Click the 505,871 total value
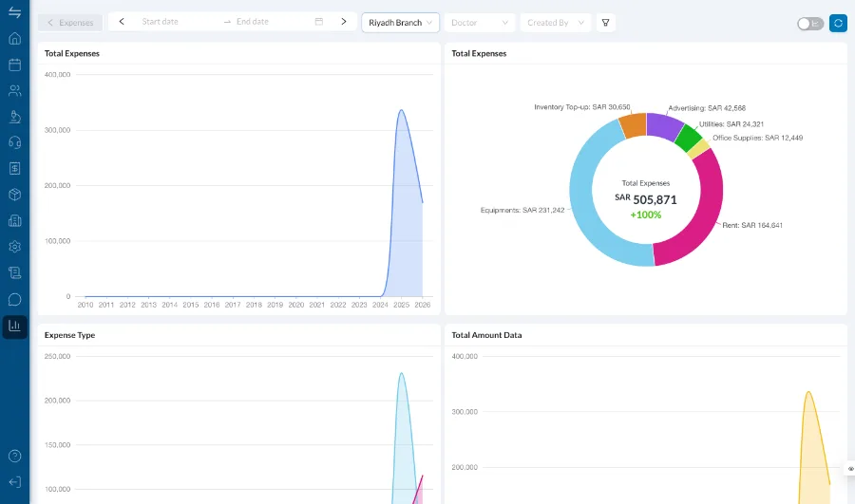This screenshot has height=504, width=855. [x=655, y=200]
